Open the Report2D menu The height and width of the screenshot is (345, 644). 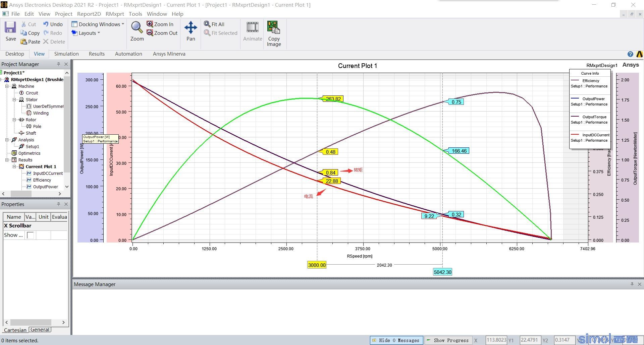click(x=89, y=14)
